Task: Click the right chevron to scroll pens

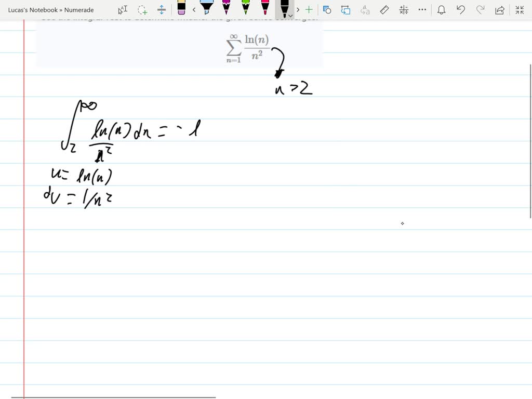Action: click(298, 9)
